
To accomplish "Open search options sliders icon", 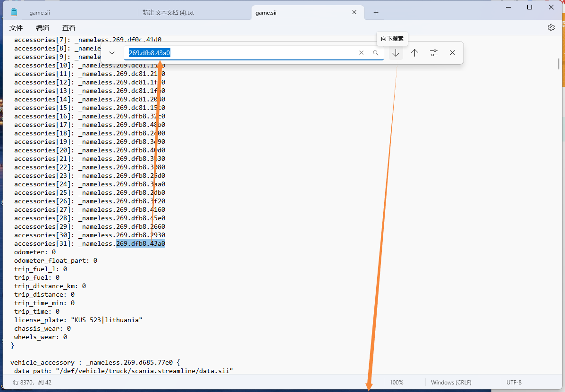I will pyautogui.click(x=433, y=53).
